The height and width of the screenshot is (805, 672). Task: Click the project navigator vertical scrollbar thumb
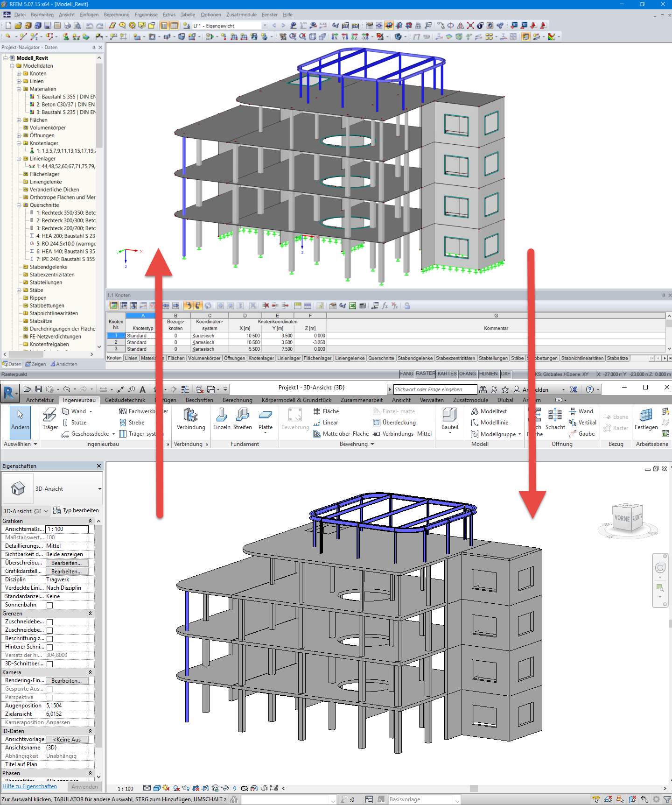point(99,106)
